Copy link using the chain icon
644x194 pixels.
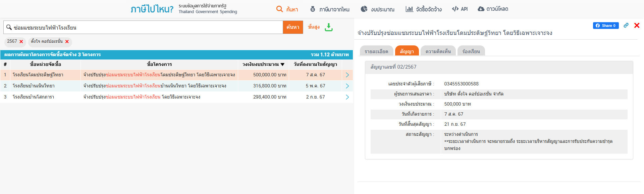click(x=626, y=26)
